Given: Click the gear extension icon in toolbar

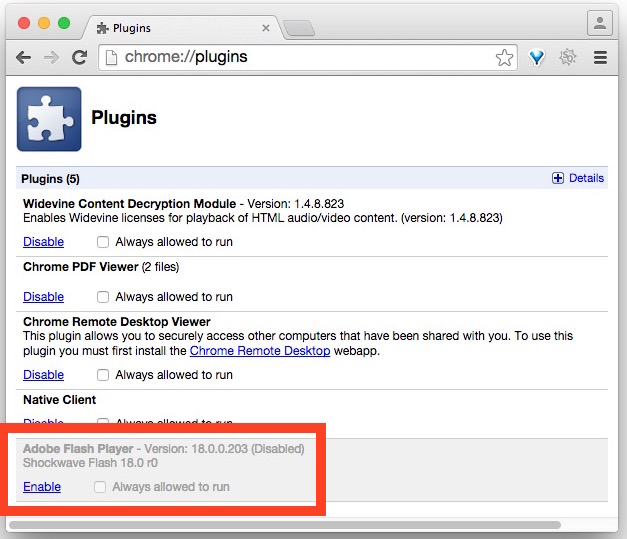Looking at the screenshot, I should click(x=568, y=58).
